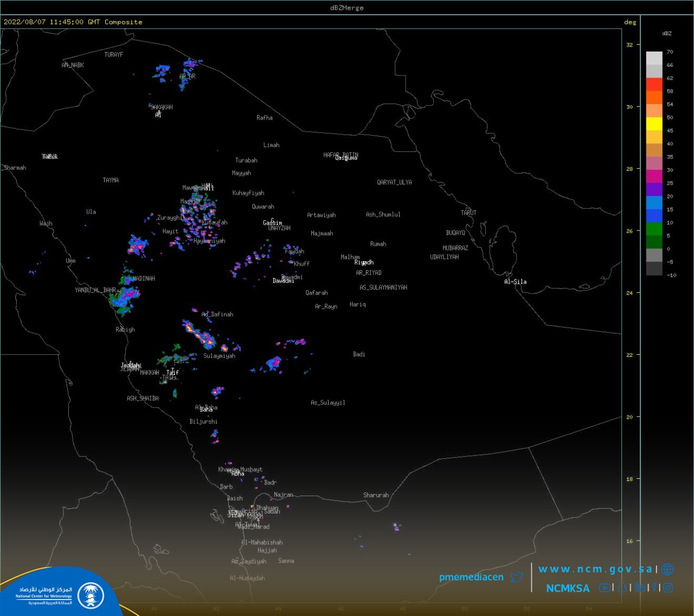Click the Wajh city label
The height and width of the screenshot is (616, 694).
click(46, 223)
